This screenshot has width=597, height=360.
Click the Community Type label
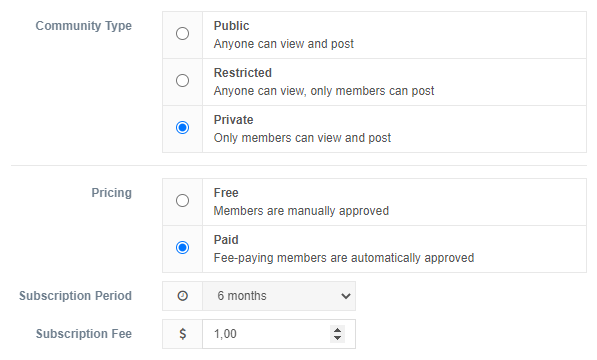click(x=84, y=26)
